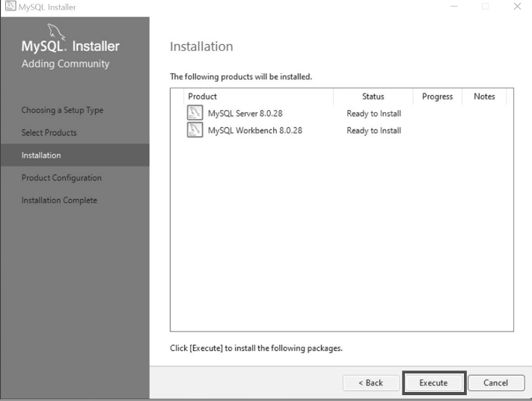Minimize the MySQL Installer window
532x401 pixels.
pos(454,6)
